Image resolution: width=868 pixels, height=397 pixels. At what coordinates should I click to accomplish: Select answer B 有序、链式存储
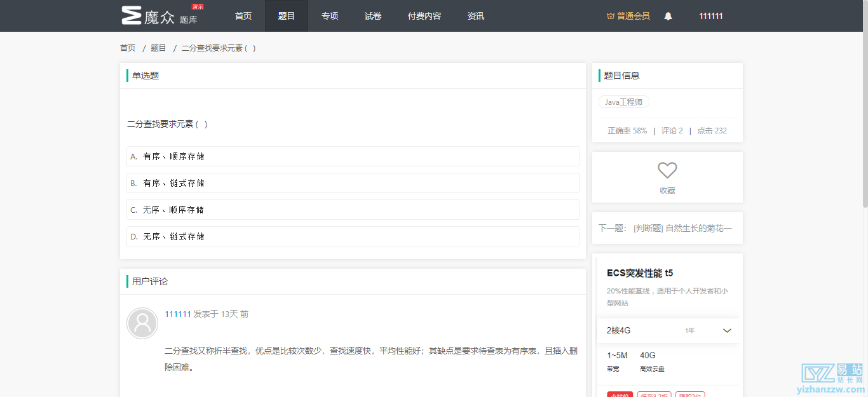click(353, 183)
